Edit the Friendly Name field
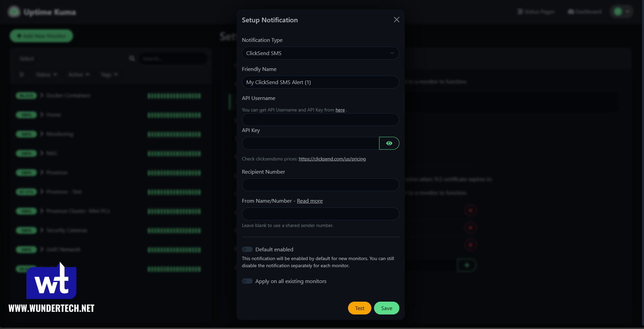The height and width of the screenshot is (329, 644). [320, 82]
